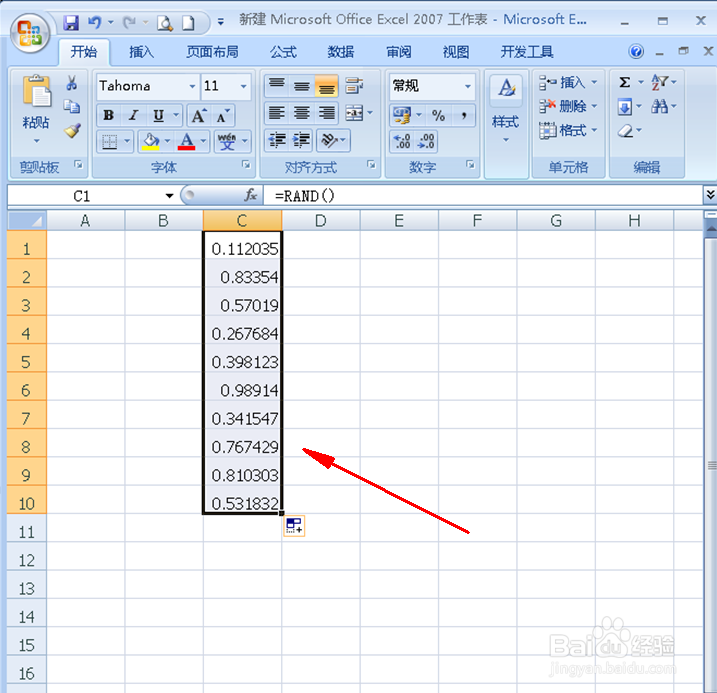Open Print Preview from quick access toolbar
This screenshot has height=693, width=717.
pyautogui.click(x=165, y=22)
